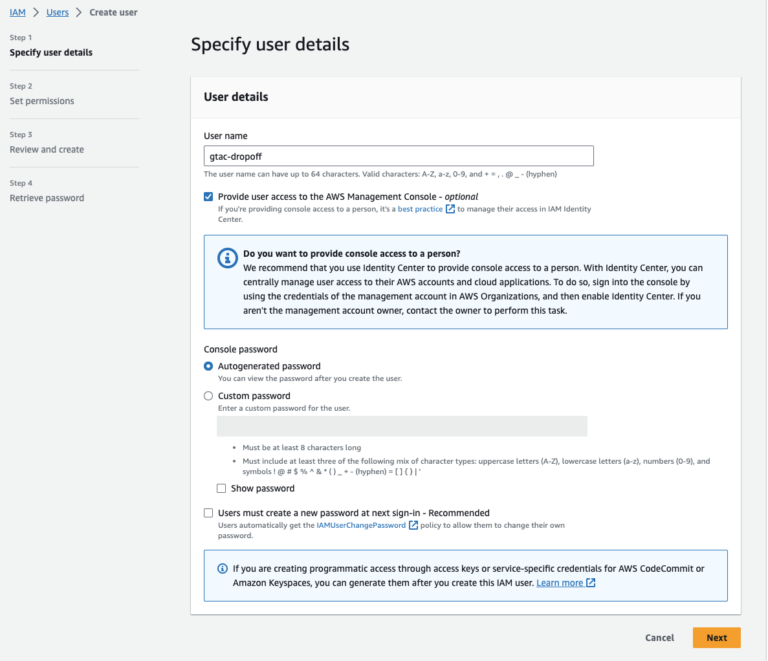Enable Show password checkbox
The image size is (768, 661).
pyautogui.click(x=221, y=488)
